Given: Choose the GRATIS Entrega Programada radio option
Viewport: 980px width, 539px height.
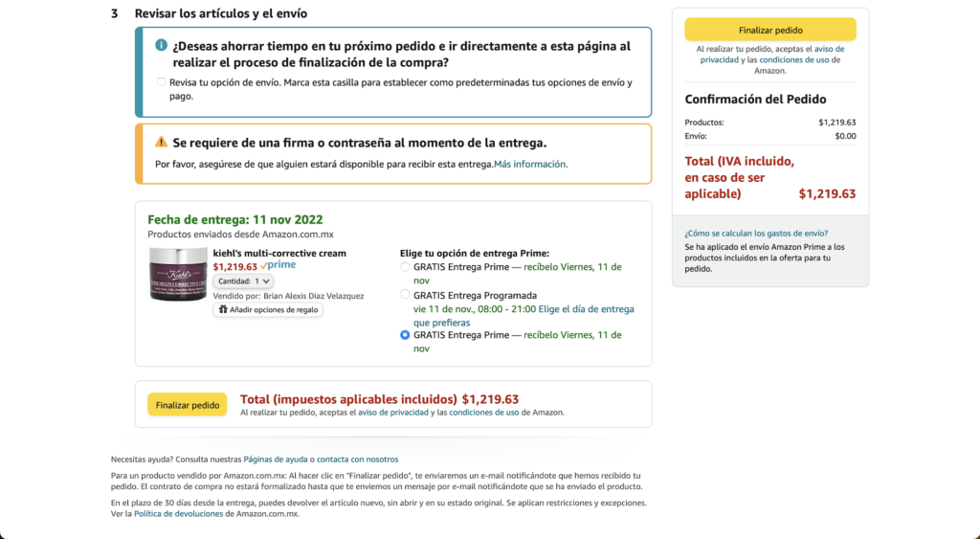Looking at the screenshot, I should [405, 295].
